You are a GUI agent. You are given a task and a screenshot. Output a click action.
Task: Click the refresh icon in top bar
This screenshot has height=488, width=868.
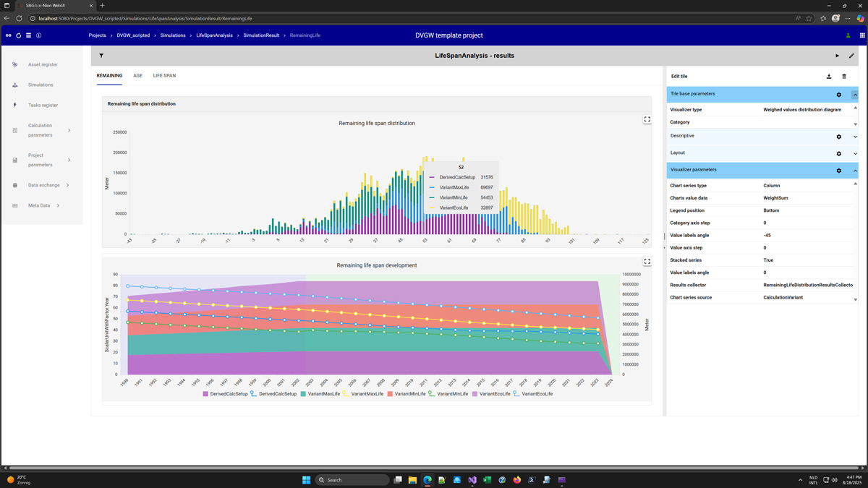(x=19, y=35)
